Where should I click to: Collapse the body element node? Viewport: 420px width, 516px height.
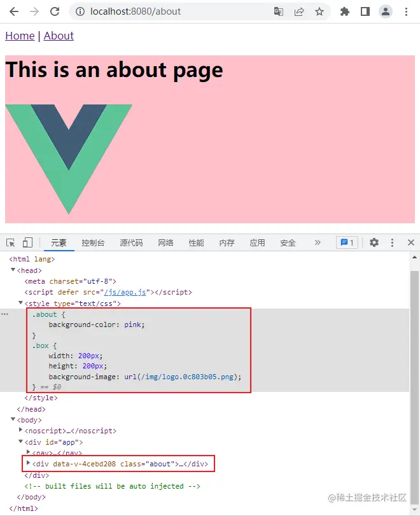coord(13,419)
